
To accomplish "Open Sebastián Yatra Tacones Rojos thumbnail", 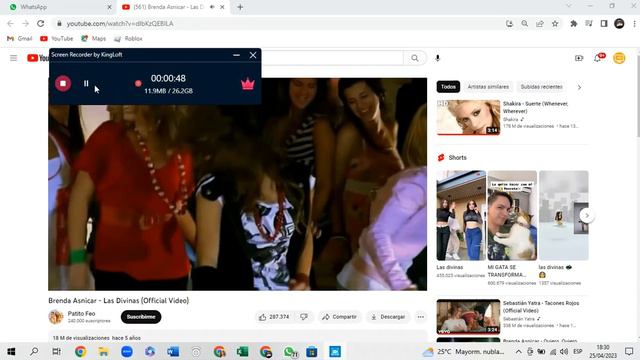I will [x=469, y=317].
